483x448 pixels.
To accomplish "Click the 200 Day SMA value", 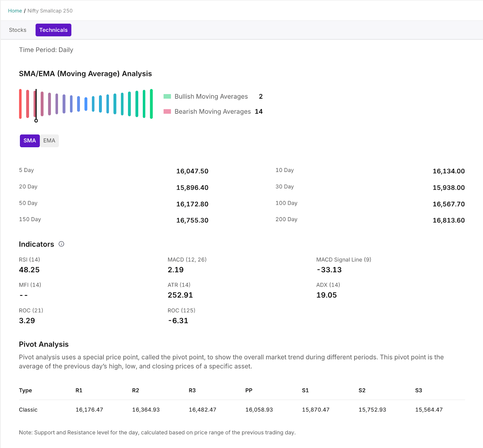I will [448, 221].
